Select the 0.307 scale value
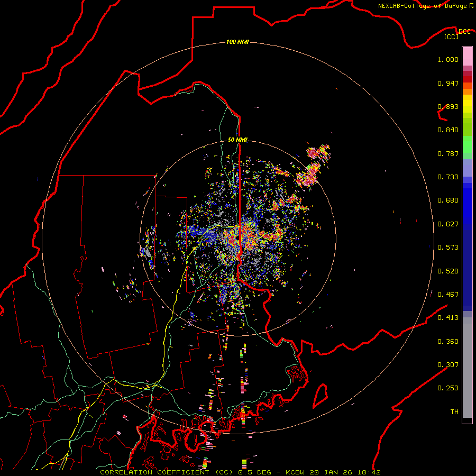The height and width of the screenshot is (476, 476). (448, 365)
